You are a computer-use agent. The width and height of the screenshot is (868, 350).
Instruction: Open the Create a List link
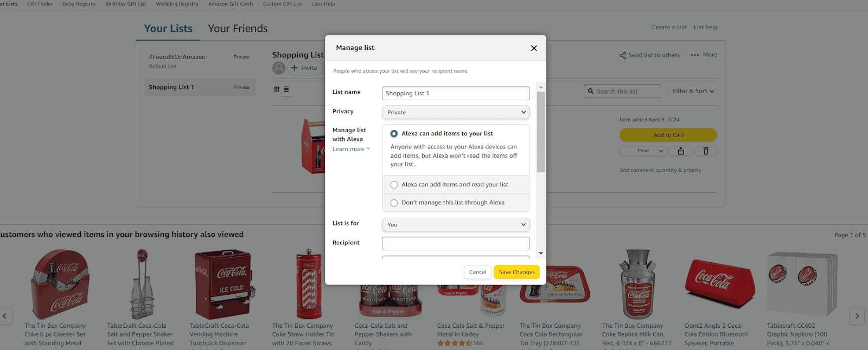point(669,27)
